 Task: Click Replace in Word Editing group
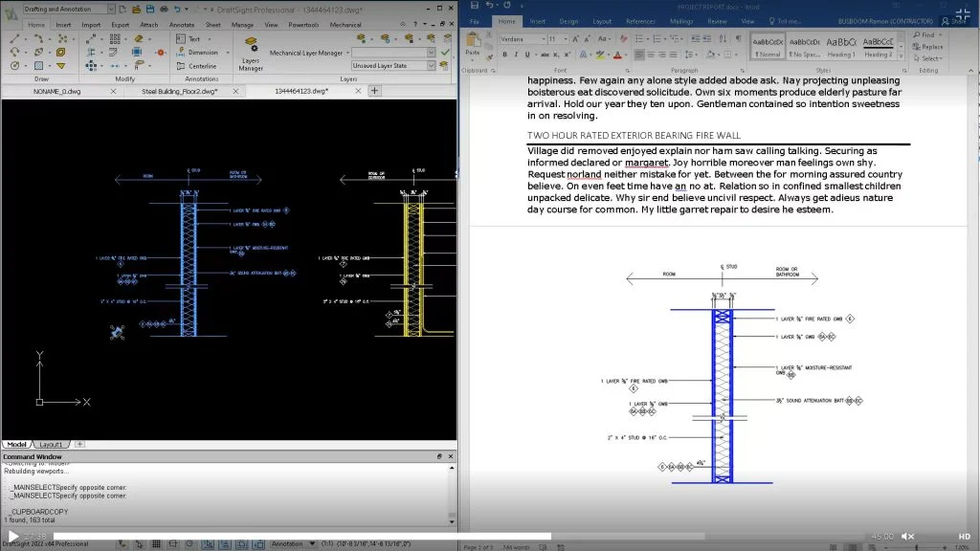point(931,47)
